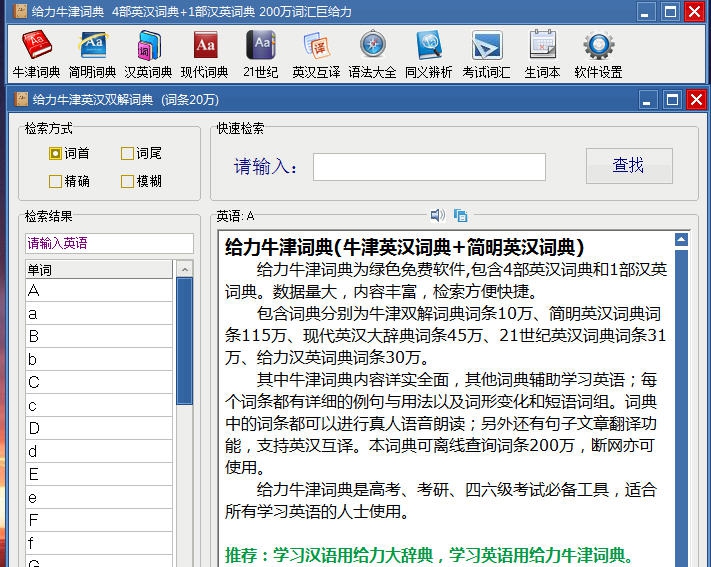Click icon in 给力牛津英汉双解词典 title bar
Image resolution: width=711 pixels, height=567 pixels.
click(21, 99)
